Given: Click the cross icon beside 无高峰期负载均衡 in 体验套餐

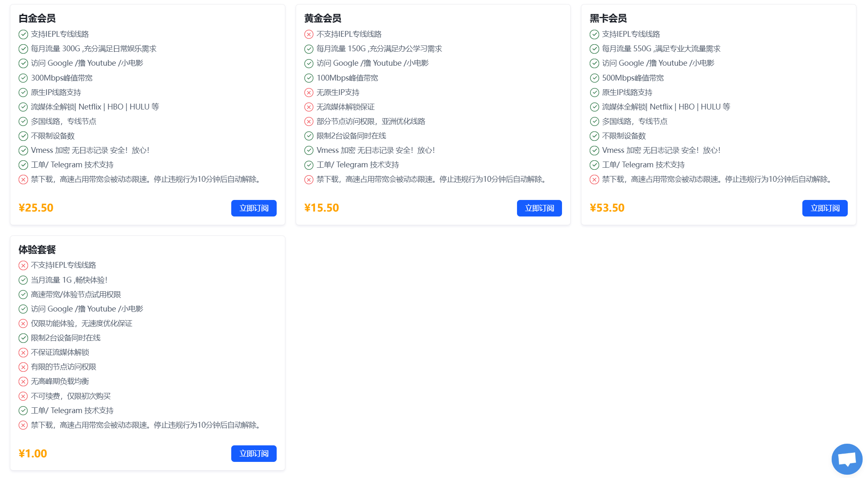Looking at the screenshot, I should tap(23, 381).
